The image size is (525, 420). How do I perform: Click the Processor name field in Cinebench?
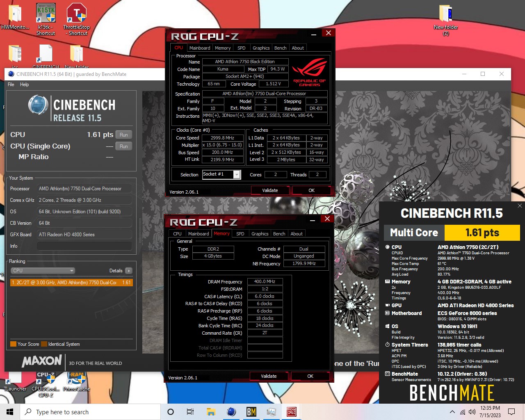click(x=84, y=189)
